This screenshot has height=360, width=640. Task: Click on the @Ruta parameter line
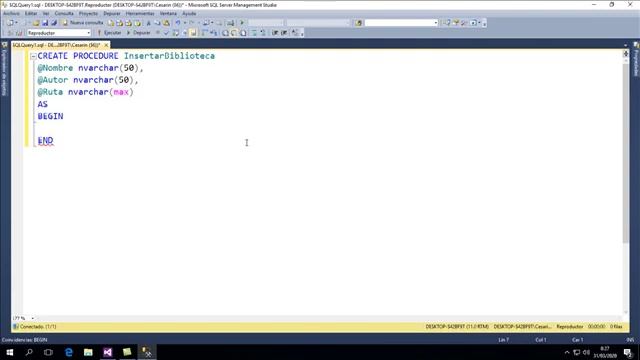point(85,92)
